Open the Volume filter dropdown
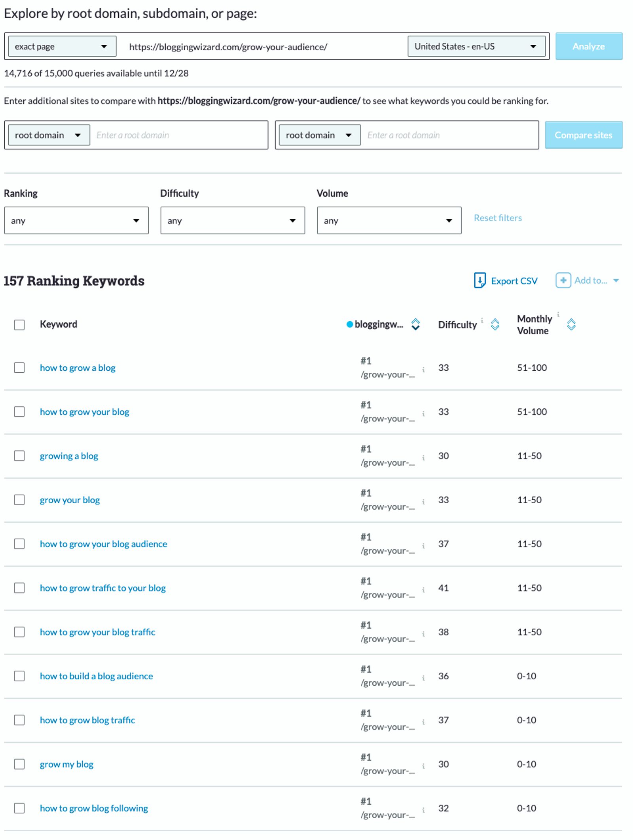Screen dimensions: 633x840 pos(389,220)
